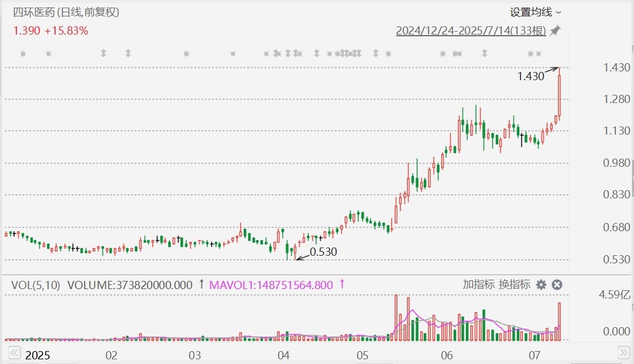Screen dimensions: 634x364
Task: Open volume indicator settings gear
Action: 541,285
